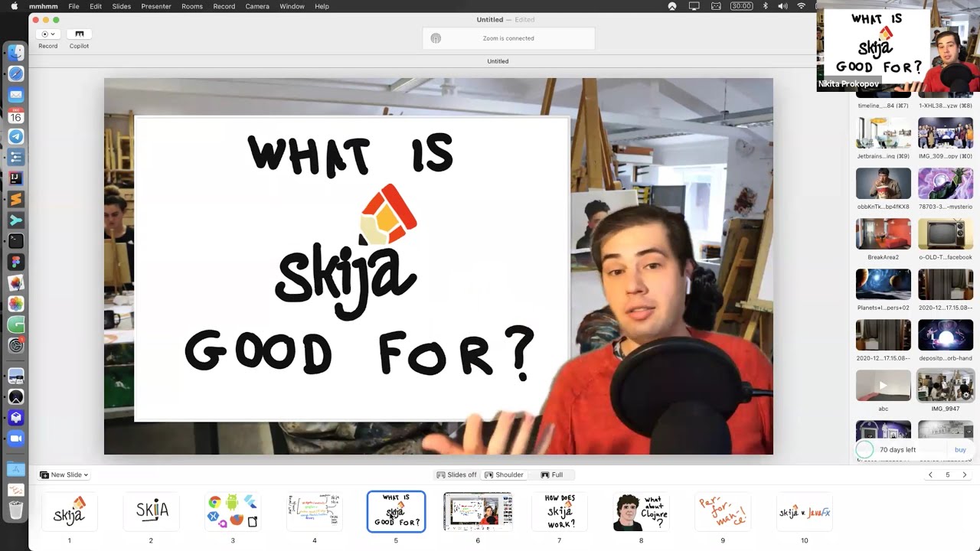980x551 pixels.
Task: Choose the Planets room thumbnail
Action: point(884,285)
